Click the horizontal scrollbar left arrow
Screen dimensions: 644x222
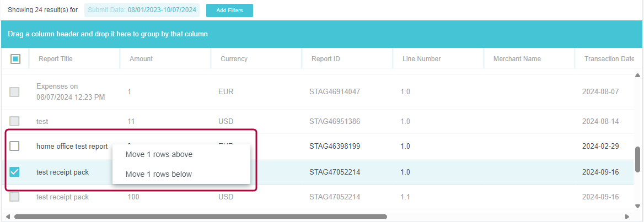pyautogui.click(x=7, y=216)
